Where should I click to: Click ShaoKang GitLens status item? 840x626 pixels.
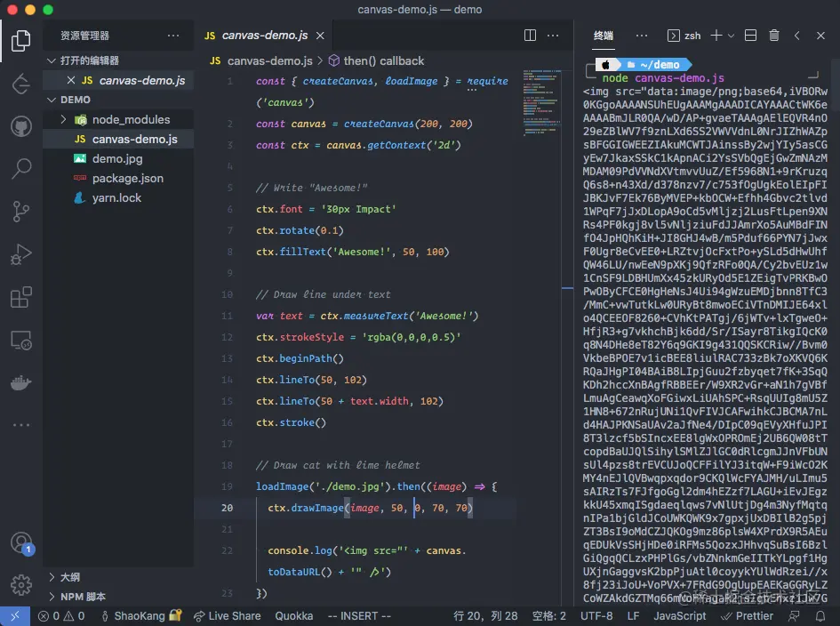[141, 616]
